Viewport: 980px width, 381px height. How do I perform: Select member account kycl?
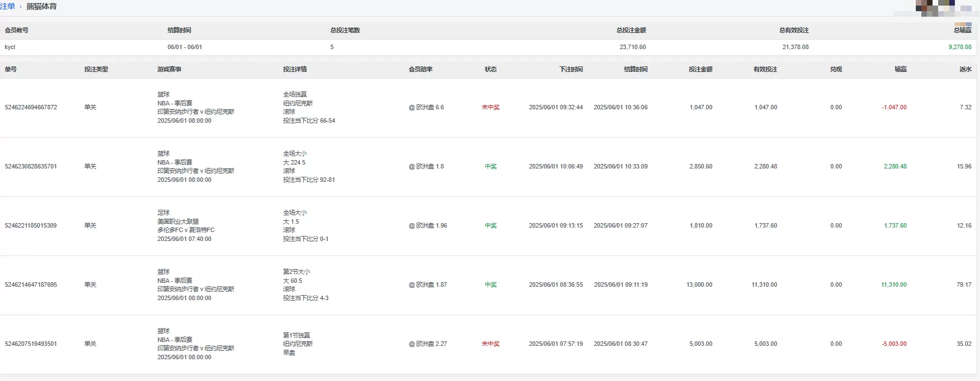(x=10, y=47)
